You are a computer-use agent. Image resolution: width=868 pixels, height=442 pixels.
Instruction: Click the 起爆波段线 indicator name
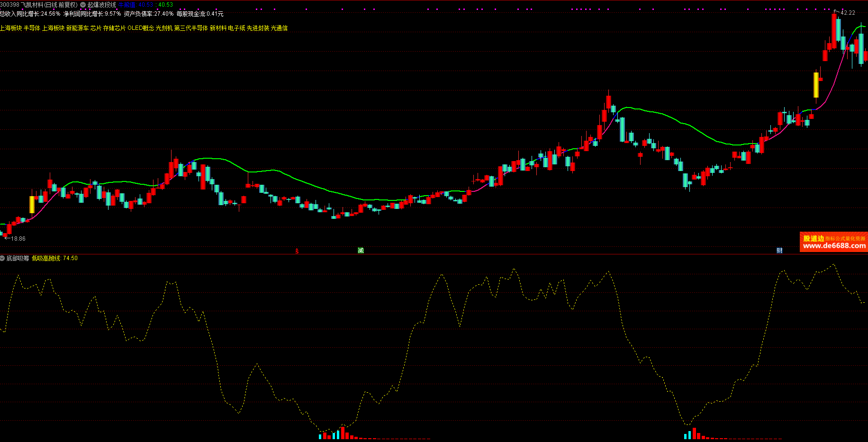coord(102,5)
